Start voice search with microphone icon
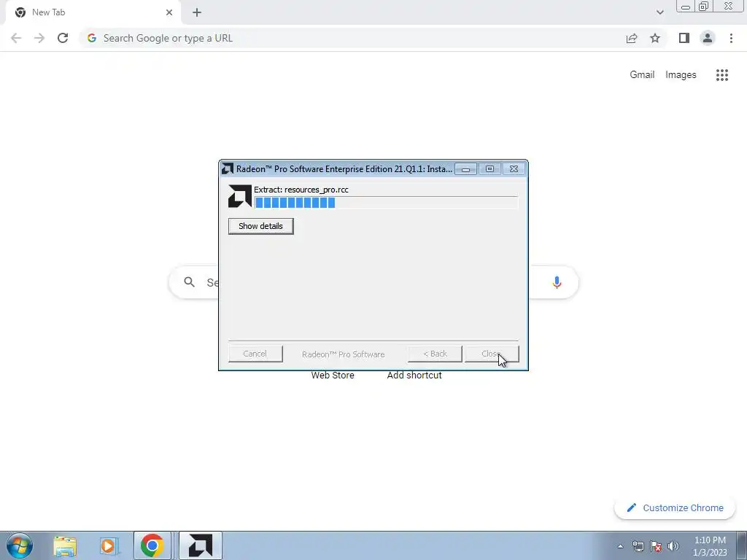 [557, 282]
